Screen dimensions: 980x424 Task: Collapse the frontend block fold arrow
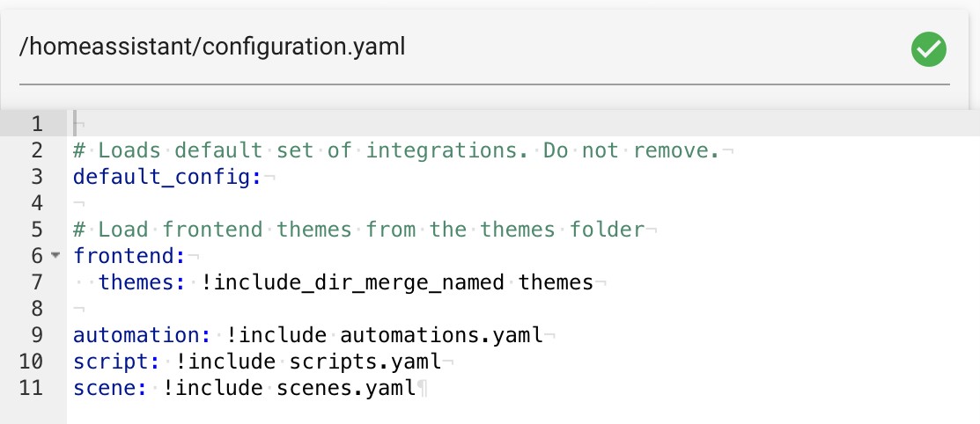click(55, 255)
